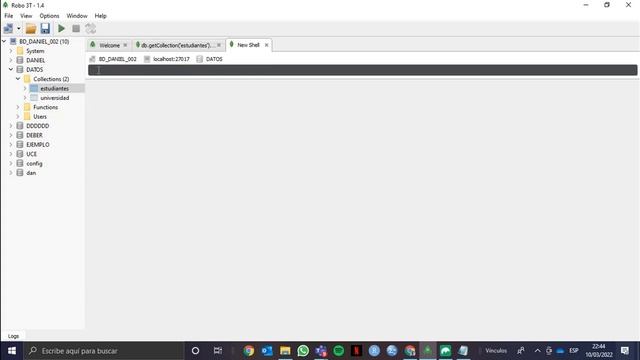Close the New Shell tab
This screenshot has height=360, width=640.
click(267, 45)
